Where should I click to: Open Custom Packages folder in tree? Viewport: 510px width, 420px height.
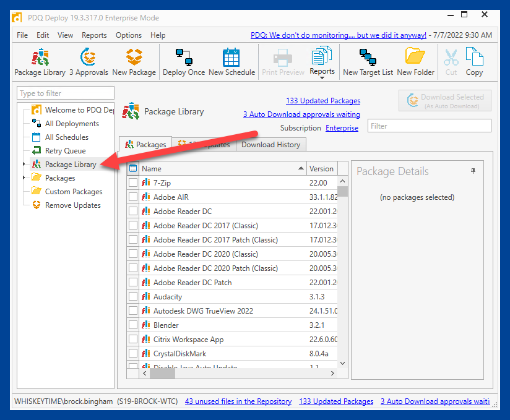67,192
